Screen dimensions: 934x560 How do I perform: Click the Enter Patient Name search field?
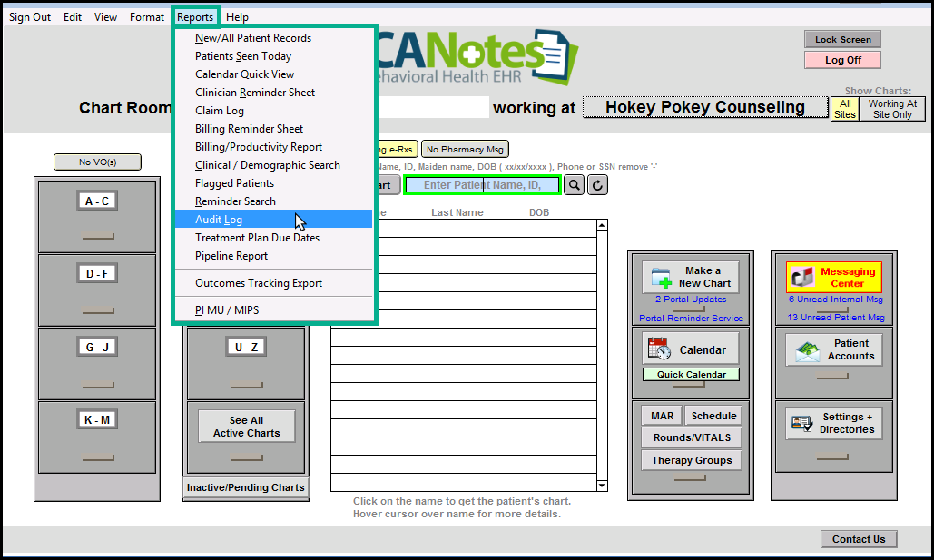481,185
